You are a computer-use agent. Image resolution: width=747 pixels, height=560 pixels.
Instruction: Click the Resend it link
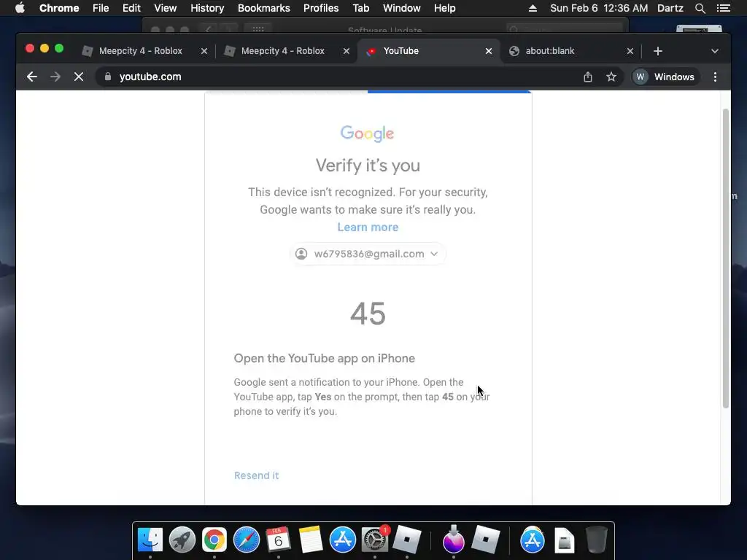click(x=256, y=475)
